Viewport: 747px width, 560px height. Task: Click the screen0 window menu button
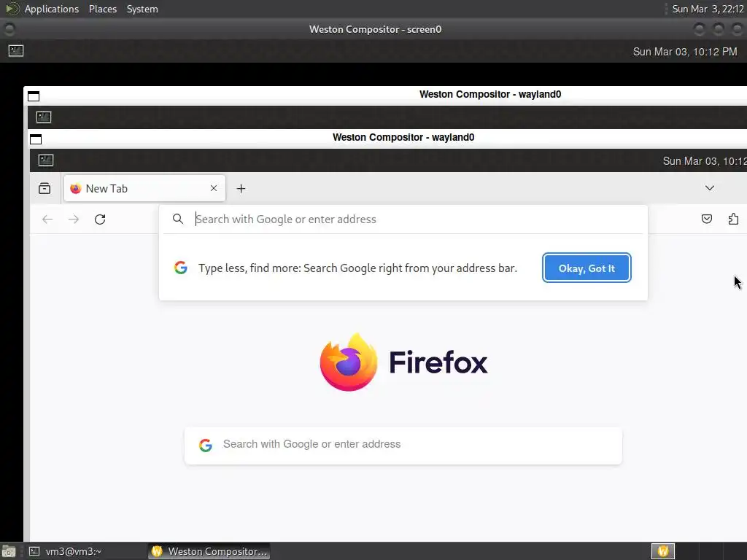coord(9,29)
